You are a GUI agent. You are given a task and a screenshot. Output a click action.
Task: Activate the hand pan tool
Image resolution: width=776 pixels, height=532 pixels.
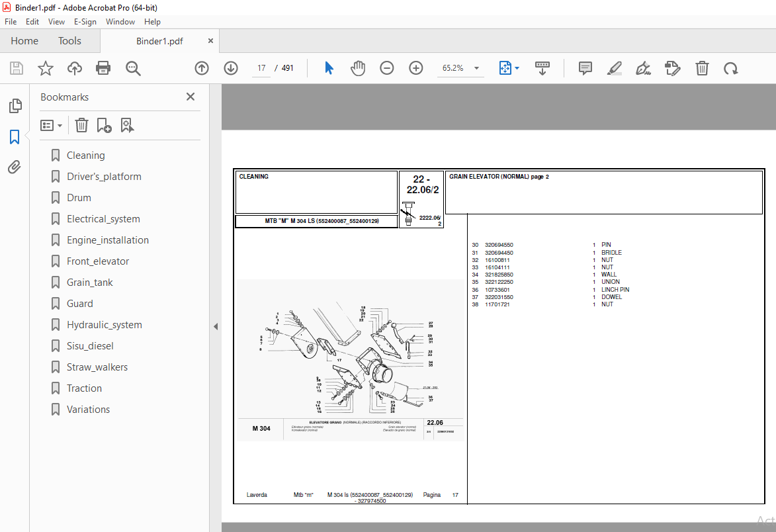tap(358, 68)
